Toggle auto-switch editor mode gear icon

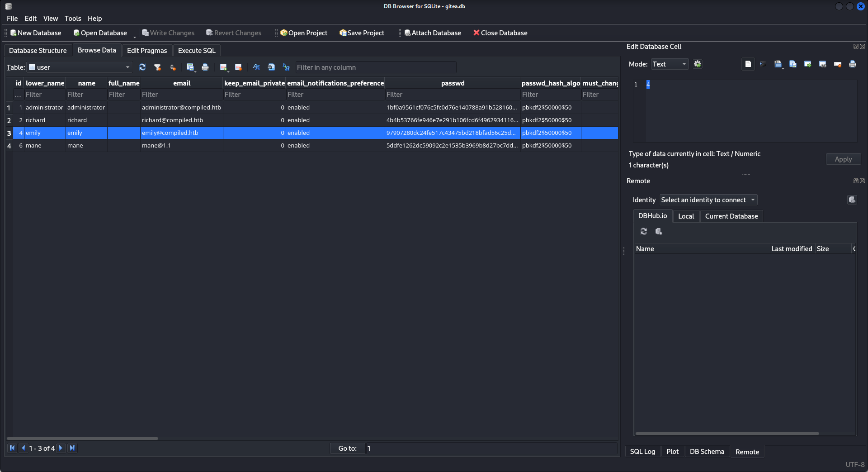click(x=698, y=64)
